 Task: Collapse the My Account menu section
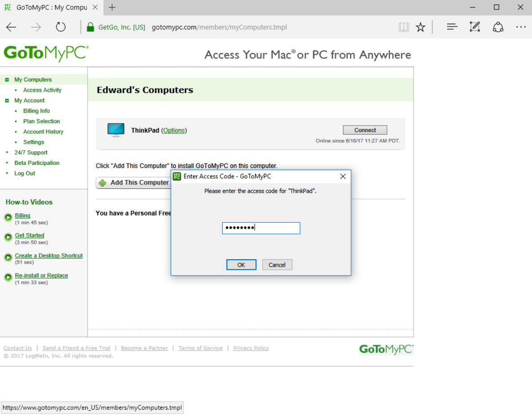click(x=7, y=101)
